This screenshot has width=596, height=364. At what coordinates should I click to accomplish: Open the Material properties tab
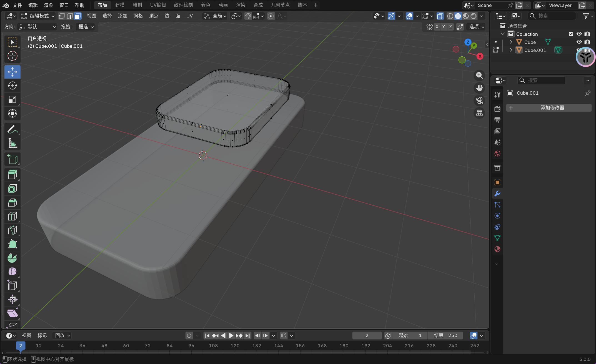tap(497, 249)
